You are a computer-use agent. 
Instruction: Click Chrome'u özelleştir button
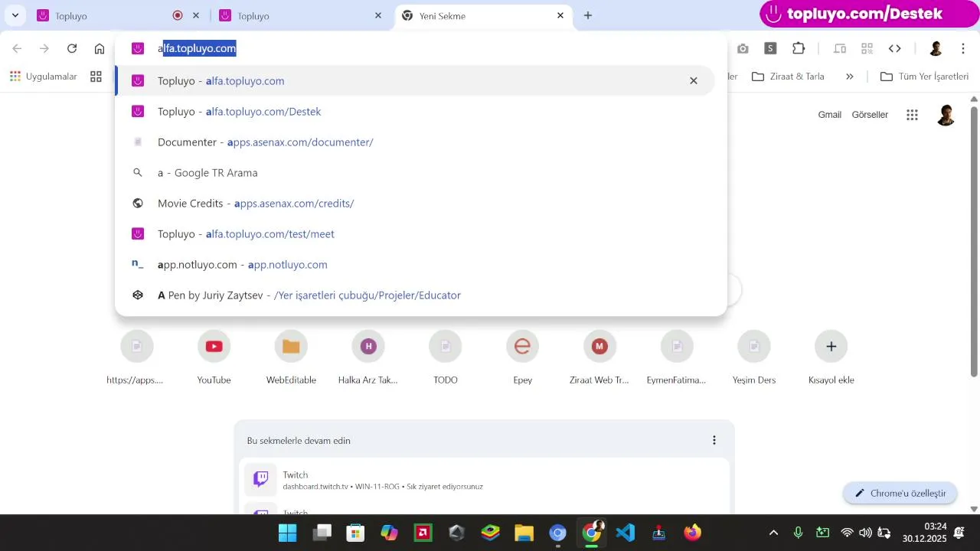click(900, 493)
